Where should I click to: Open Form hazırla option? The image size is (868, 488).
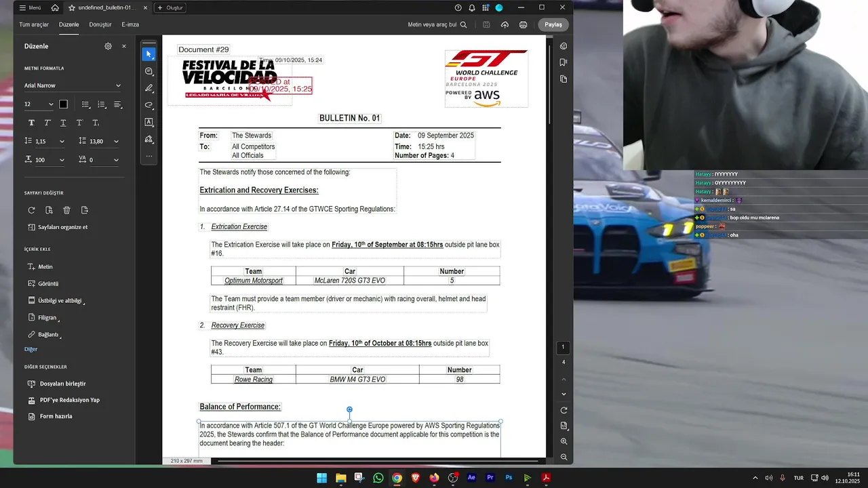tap(50, 416)
